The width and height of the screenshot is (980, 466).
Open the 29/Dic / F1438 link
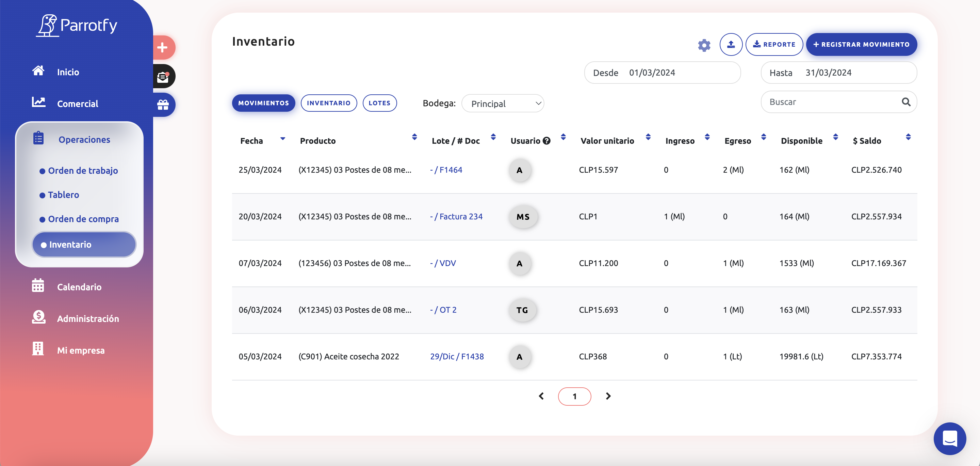[x=457, y=357]
